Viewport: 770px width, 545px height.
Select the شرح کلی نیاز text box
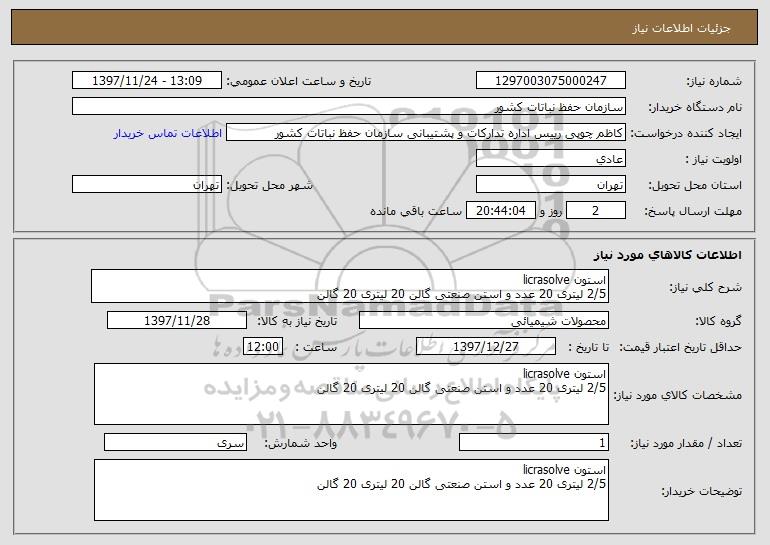[350, 286]
